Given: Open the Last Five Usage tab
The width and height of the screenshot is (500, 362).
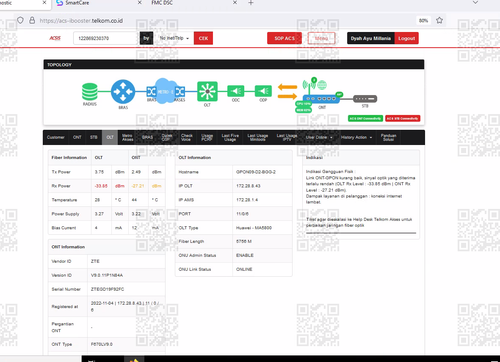Looking at the screenshot, I should tap(230, 137).
